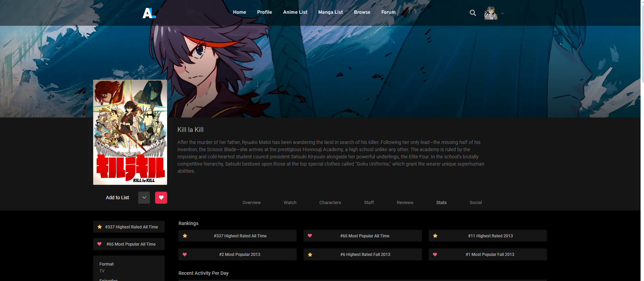Viewport: 644px width, 281px height.
Task: Toggle favourite with the red heart button
Action: coord(161,198)
